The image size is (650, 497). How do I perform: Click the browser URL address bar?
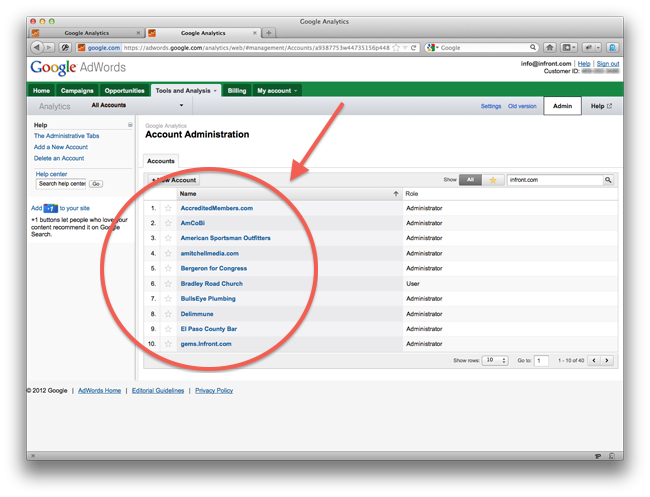pyautogui.click(x=256, y=48)
